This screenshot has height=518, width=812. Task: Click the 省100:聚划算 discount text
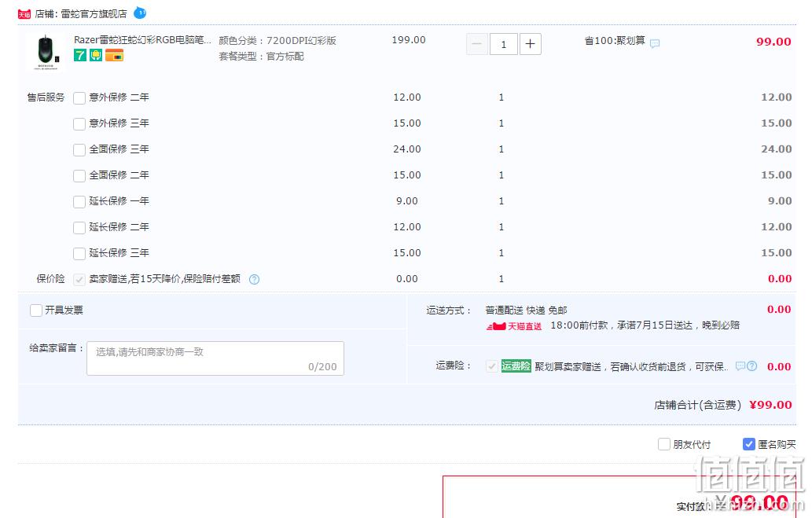615,40
